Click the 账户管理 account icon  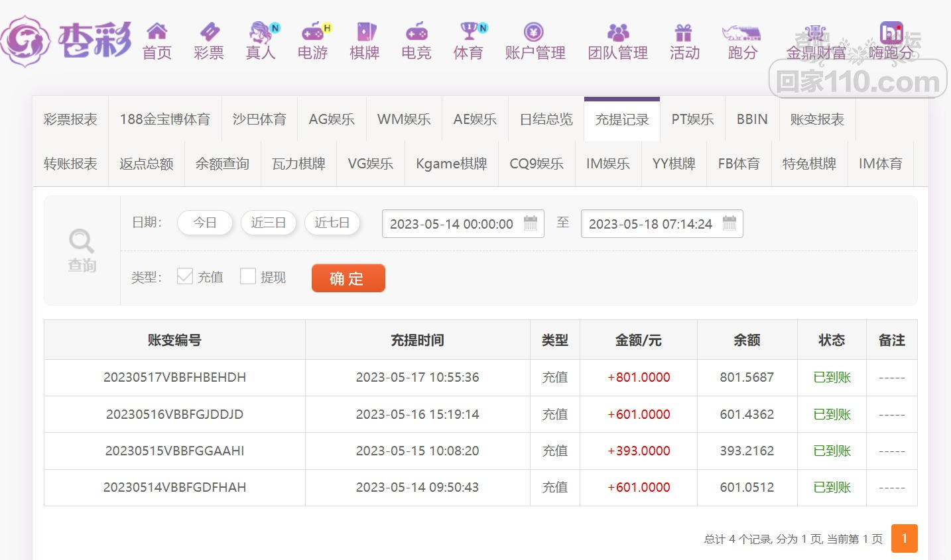(535, 32)
